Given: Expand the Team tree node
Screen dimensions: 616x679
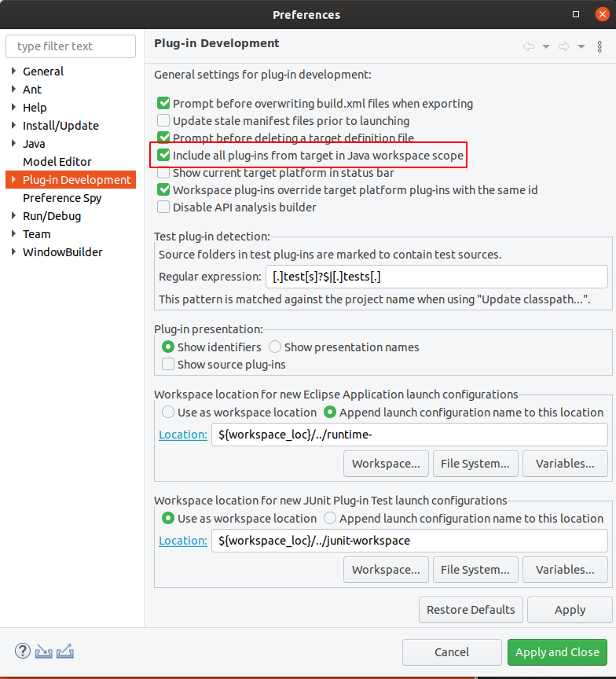Looking at the screenshot, I should 13,234.
